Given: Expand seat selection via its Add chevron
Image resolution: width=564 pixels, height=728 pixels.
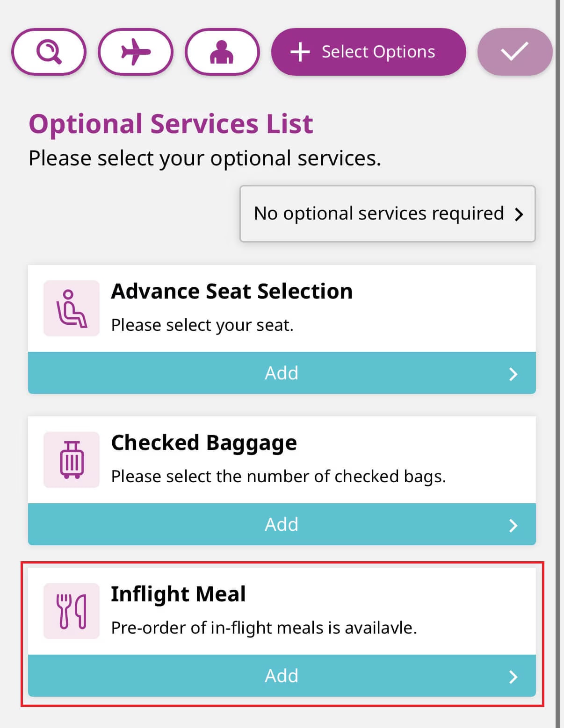Looking at the screenshot, I should 513,374.
